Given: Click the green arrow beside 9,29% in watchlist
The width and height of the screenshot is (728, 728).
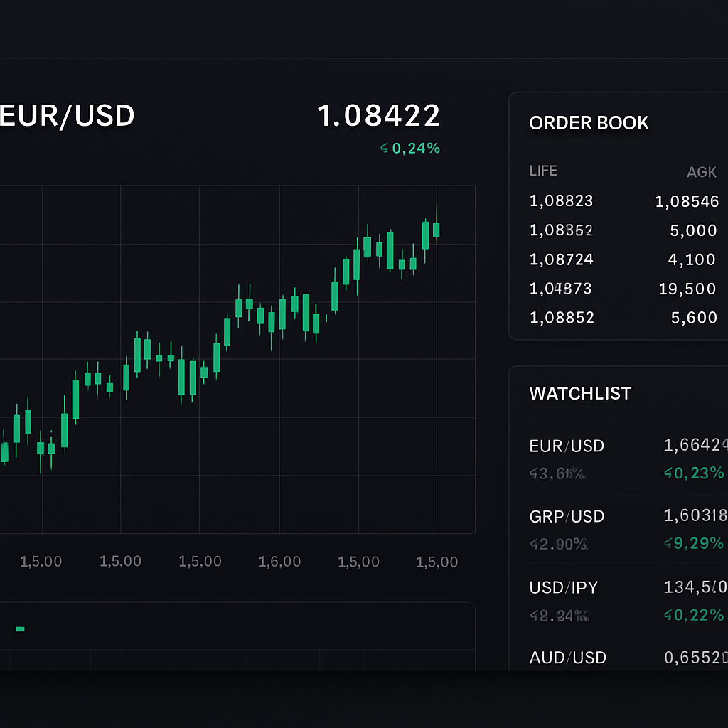Looking at the screenshot, I should pyautogui.click(x=668, y=543).
